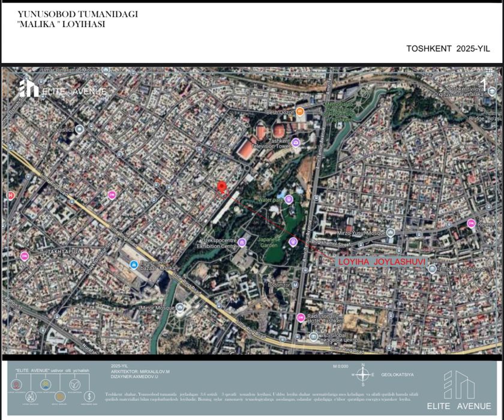Click the compass rose icon
504x420 pixels.
tap(363, 374)
